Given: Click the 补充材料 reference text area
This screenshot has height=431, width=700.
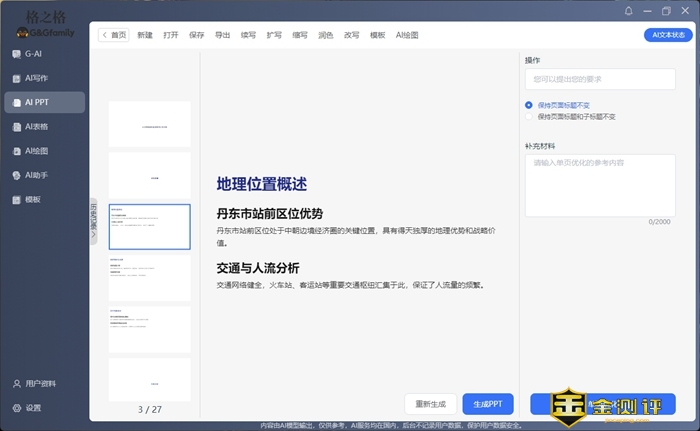Looking at the screenshot, I should tap(600, 183).
